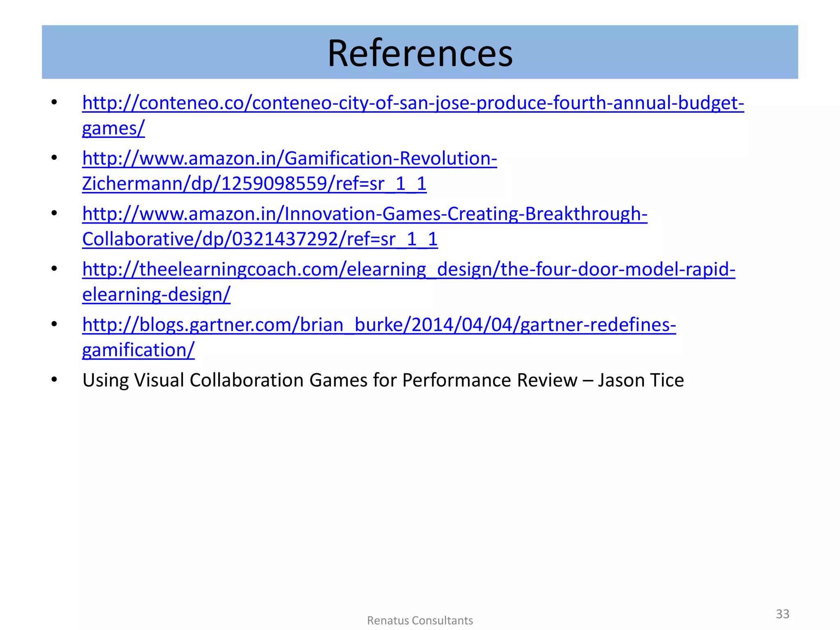This screenshot has width=840, height=630.
Task: Select the 'References' slide title
Action: (420, 53)
